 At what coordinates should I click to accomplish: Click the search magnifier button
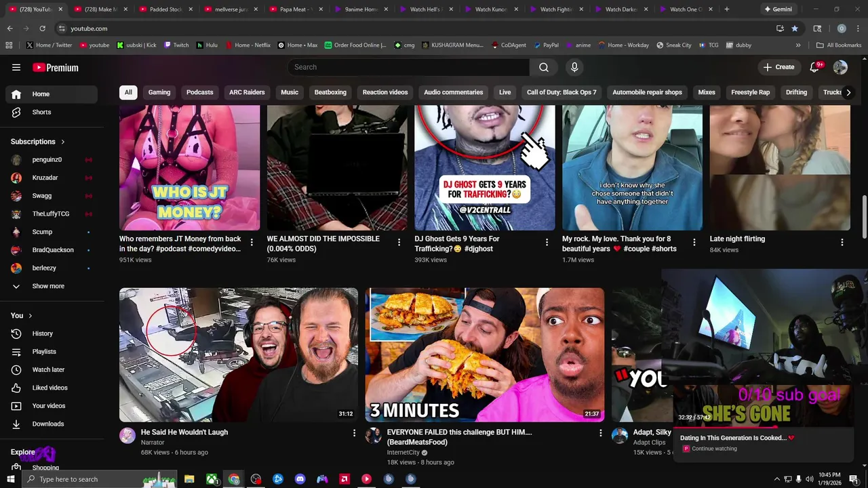pos(543,67)
